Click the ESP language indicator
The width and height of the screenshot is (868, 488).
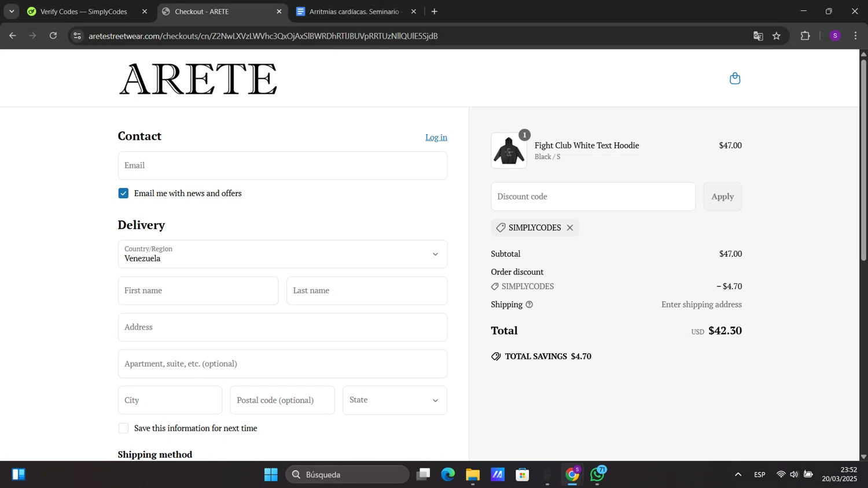coord(760,475)
